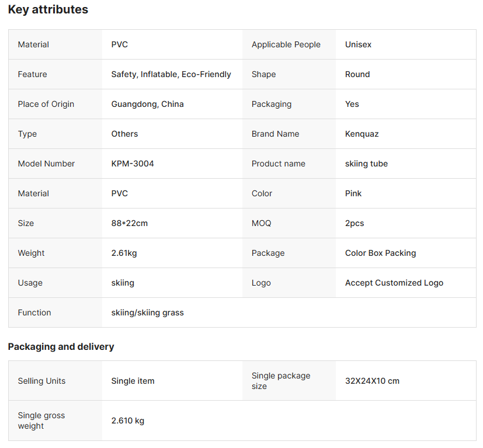Image resolution: width=483 pixels, height=448 pixels.
Task: Click the Safety, Inflatable, Eco-Friendly feature text
Action: (171, 74)
